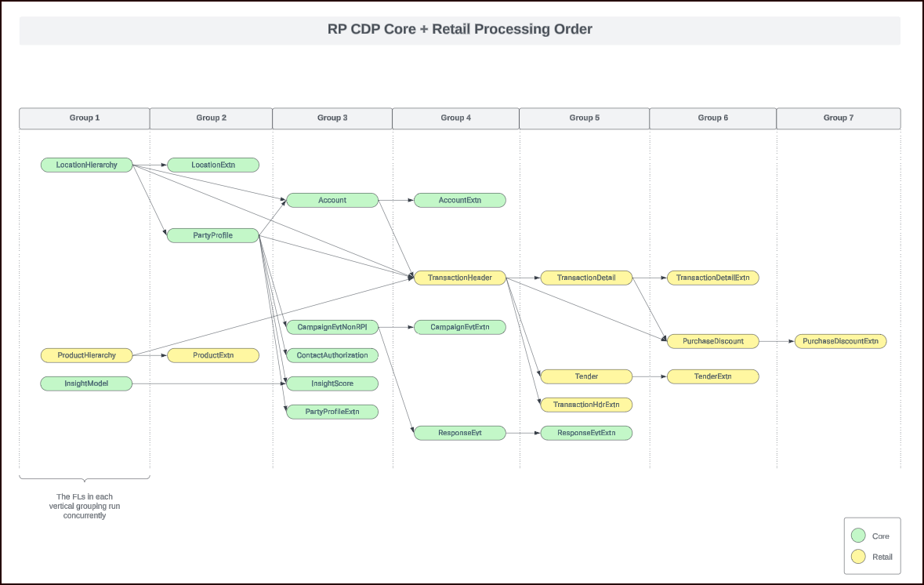Click the Retail legend circle
The width and height of the screenshot is (924, 585).
click(860, 556)
